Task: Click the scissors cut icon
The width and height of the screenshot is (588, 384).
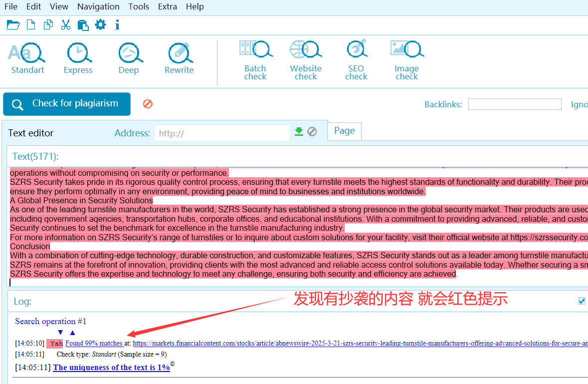Action: coord(66,24)
